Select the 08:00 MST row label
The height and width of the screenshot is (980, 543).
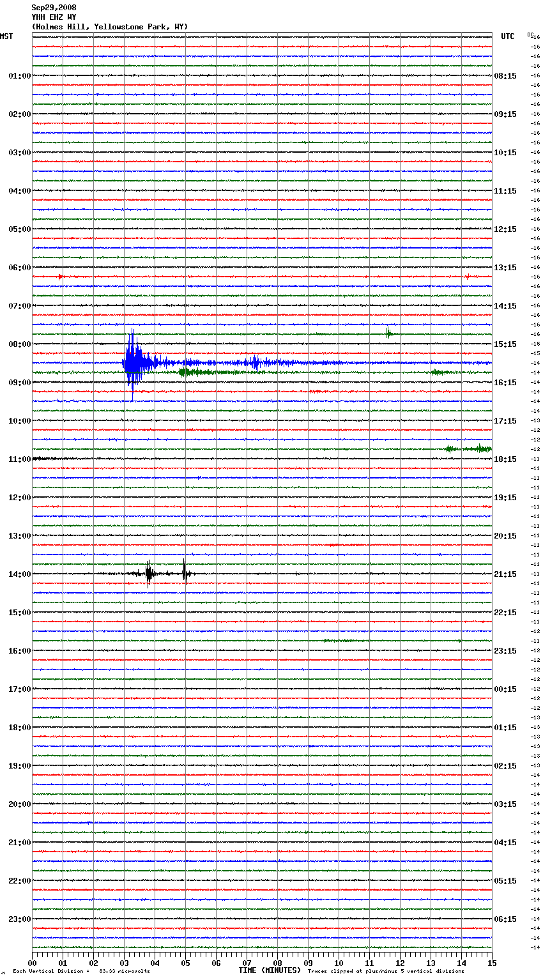point(19,344)
